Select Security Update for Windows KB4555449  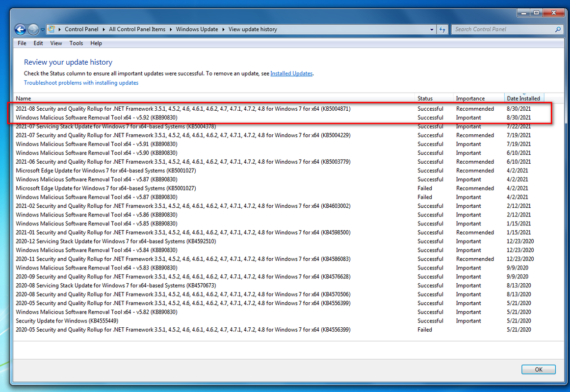pos(279,320)
